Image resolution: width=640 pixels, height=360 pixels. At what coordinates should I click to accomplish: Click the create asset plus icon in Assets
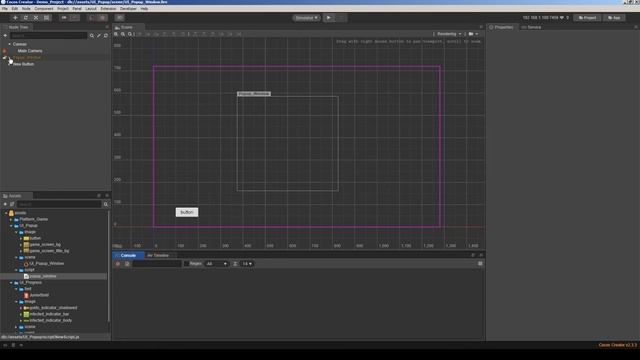pos(5,204)
